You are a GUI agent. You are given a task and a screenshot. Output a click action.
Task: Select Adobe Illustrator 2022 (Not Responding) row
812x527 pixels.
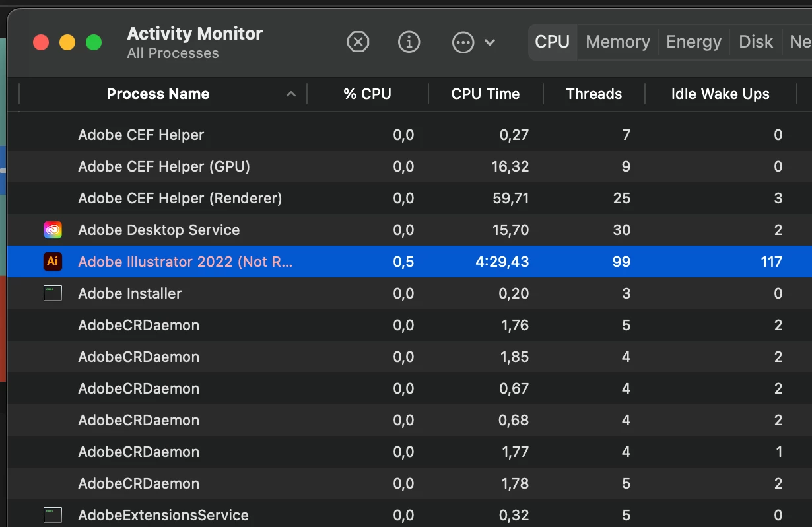click(409, 262)
